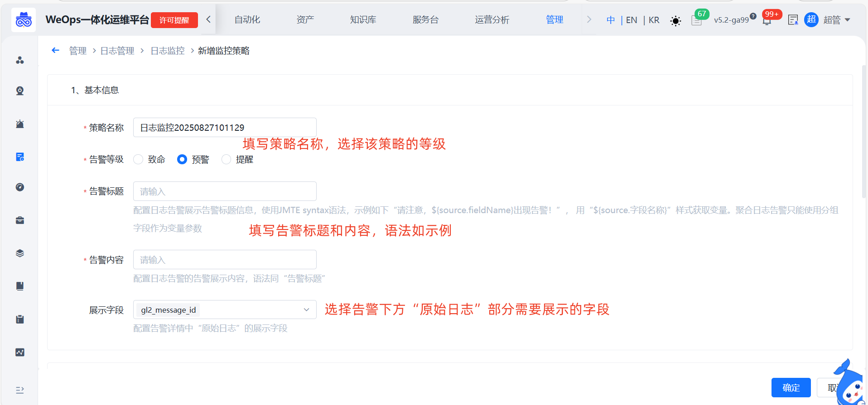Open the document icon with 67 badge
This screenshot has width=868, height=405.
pos(696,20)
